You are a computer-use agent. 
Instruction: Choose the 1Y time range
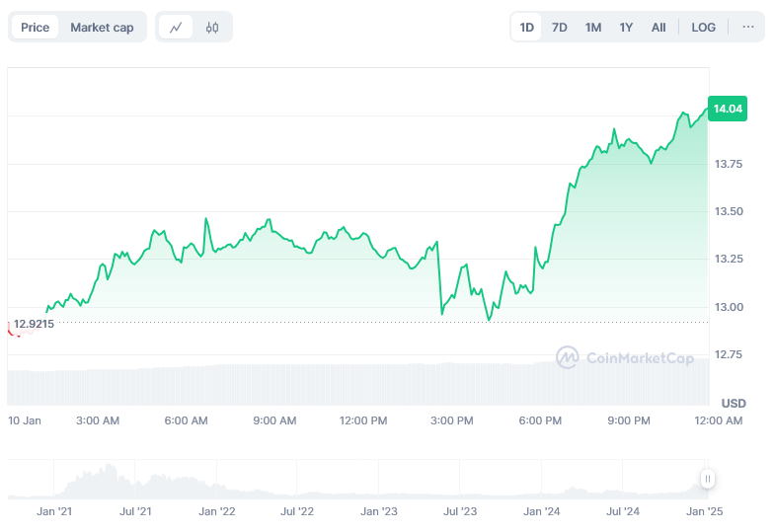(x=626, y=28)
